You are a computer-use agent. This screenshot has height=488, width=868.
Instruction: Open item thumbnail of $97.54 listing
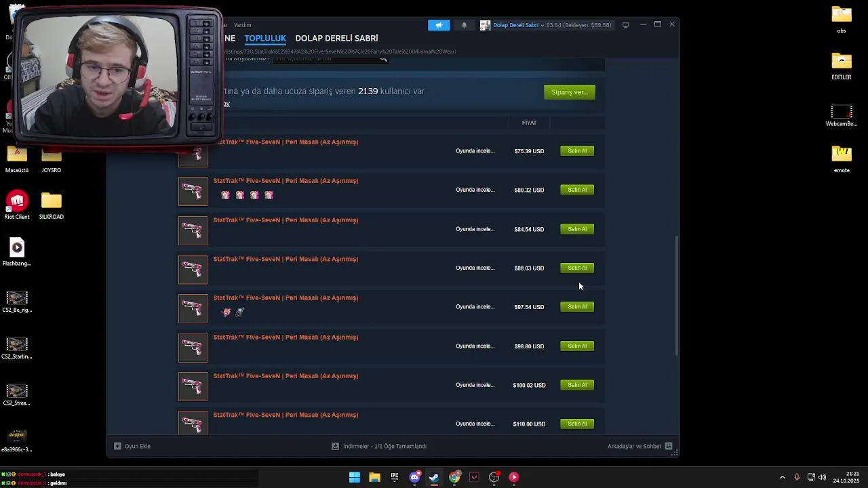point(193,308)
